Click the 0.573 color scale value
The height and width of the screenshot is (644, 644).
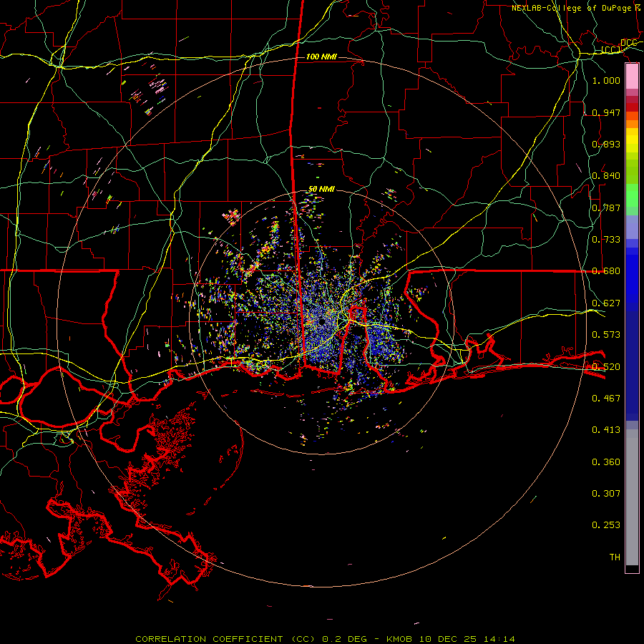[606, 335]
